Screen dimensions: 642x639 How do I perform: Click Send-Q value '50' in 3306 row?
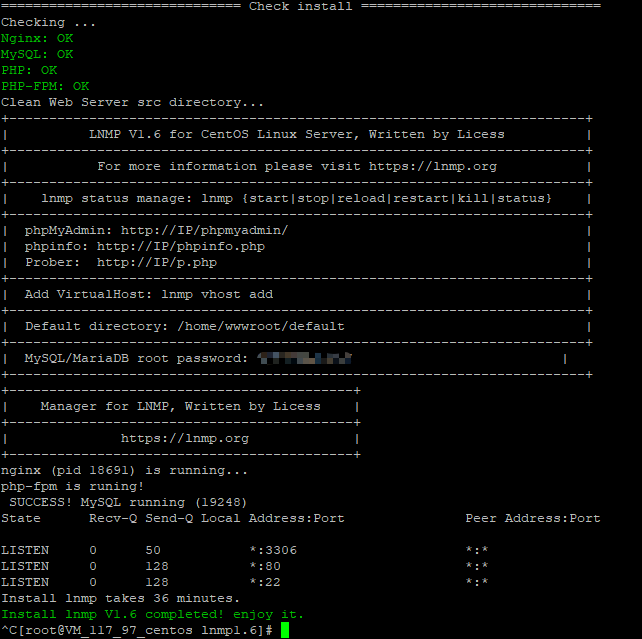[x=153, y=550]
